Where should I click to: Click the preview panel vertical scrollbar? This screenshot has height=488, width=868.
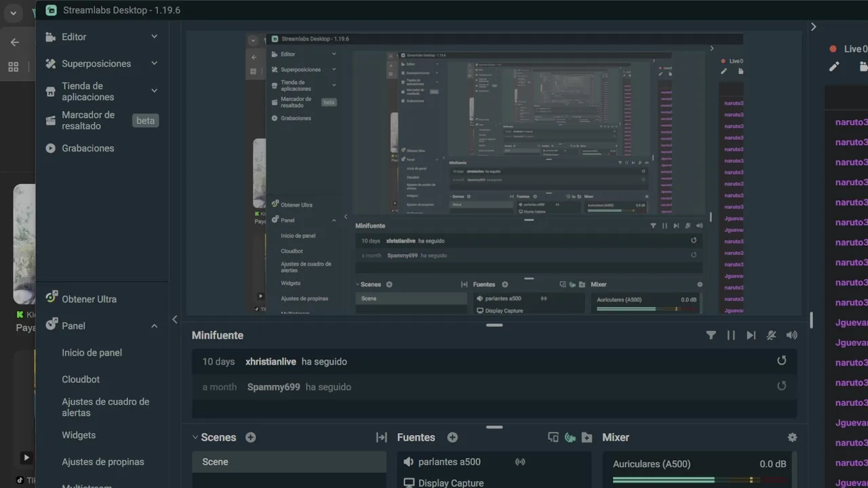coord(811,320)
